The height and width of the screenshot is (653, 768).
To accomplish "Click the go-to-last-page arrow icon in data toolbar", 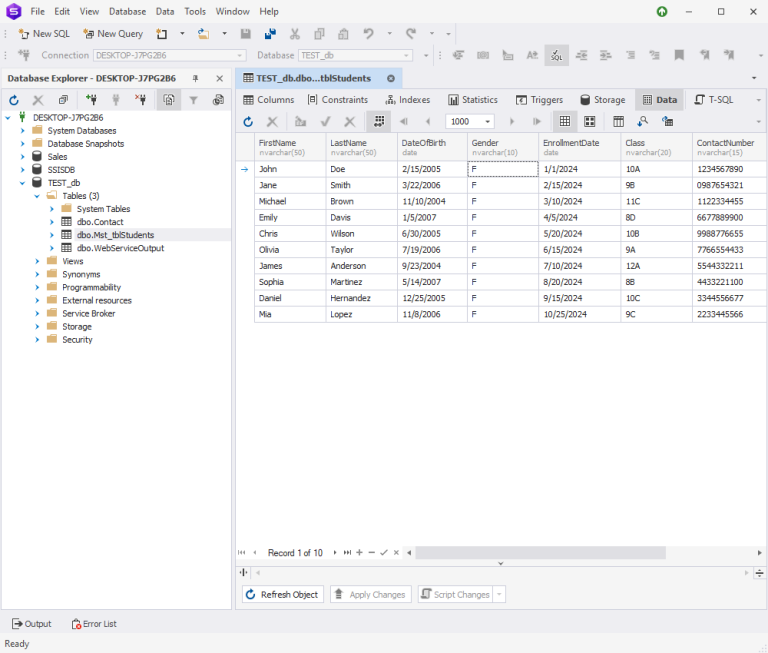I will pos(537,121).
